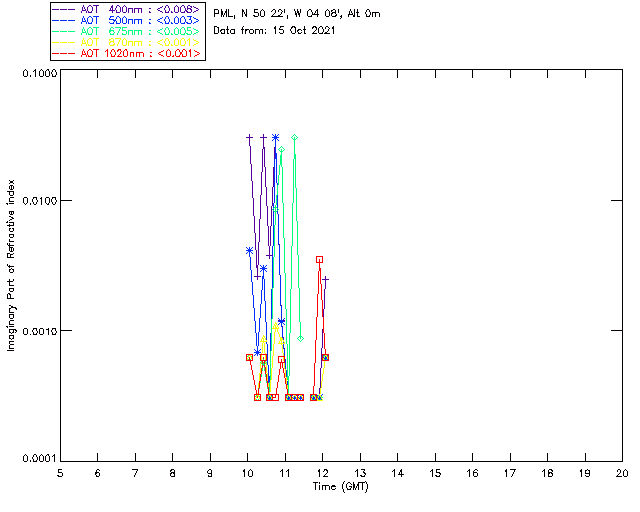Click the AOT 675nm green legend entry

tap(127, 32)
